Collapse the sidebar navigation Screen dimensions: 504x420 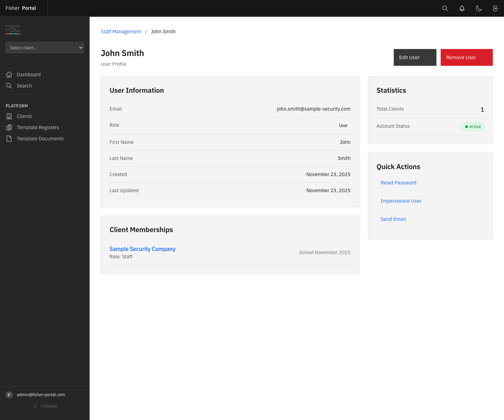tap(45, 406)
